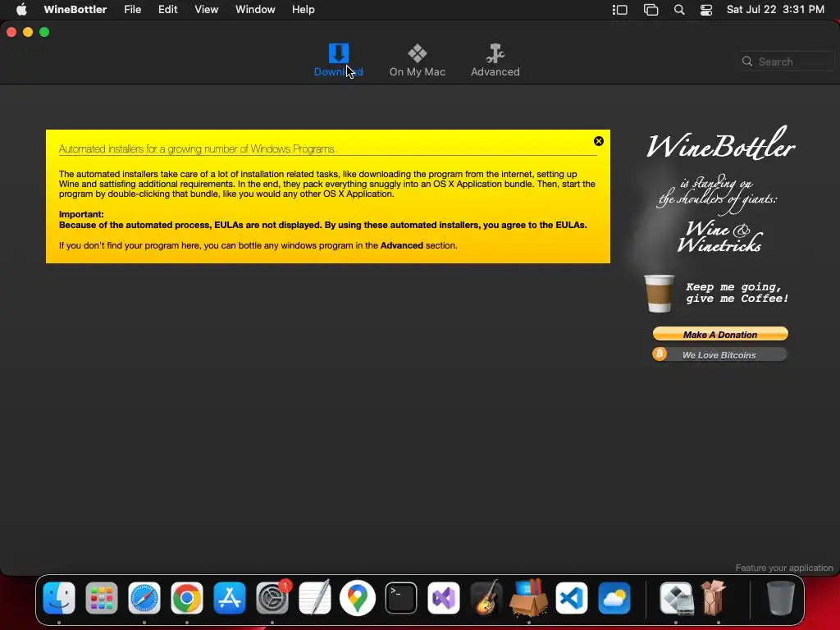Dismiss the yellow info banner
Screen dimensions: 840x630
tap(598, 141)
